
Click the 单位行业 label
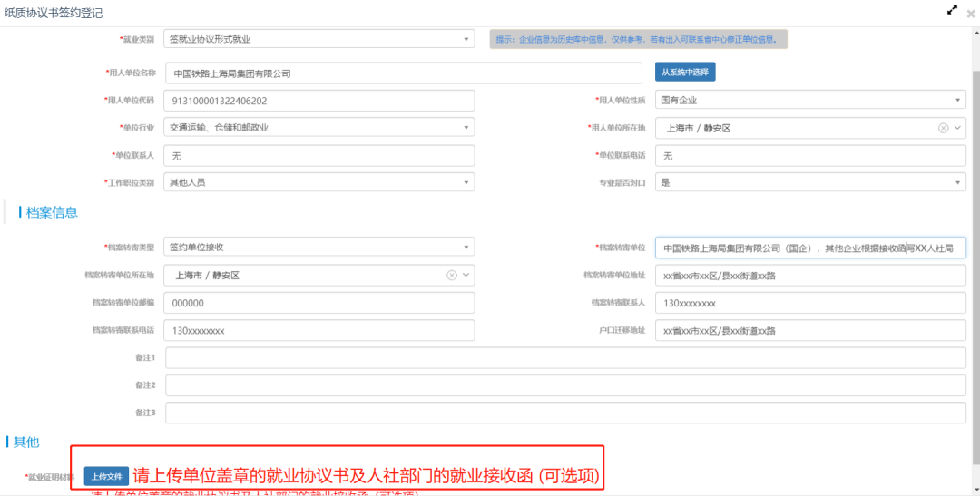point(137,128)
